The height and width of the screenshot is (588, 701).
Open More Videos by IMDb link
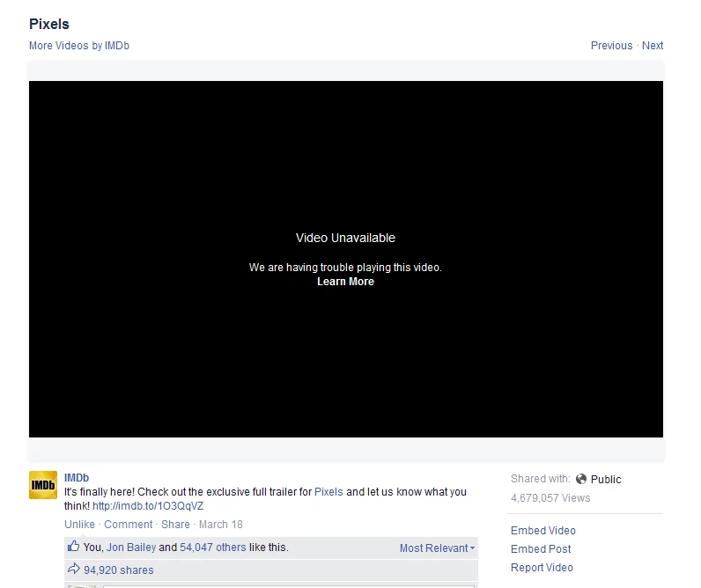pyautogui.click(x=79, y=46)
